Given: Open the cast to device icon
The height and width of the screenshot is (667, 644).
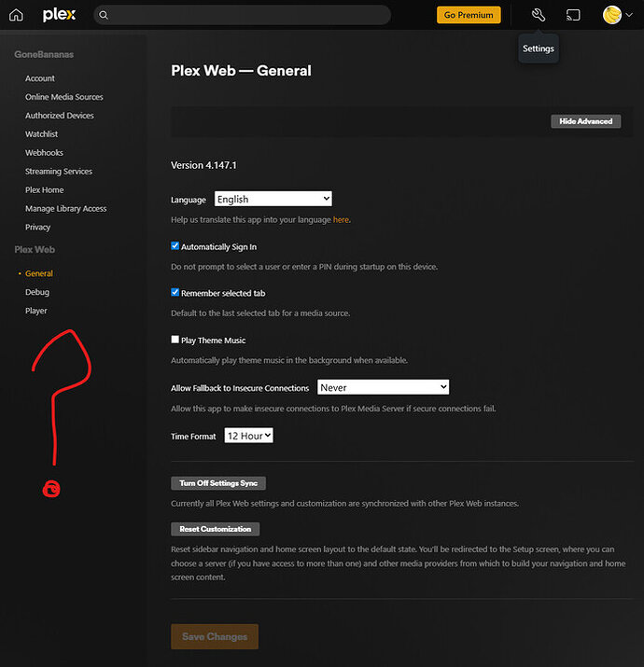Looking at the screenshot, I should click(x=573, y=15).
